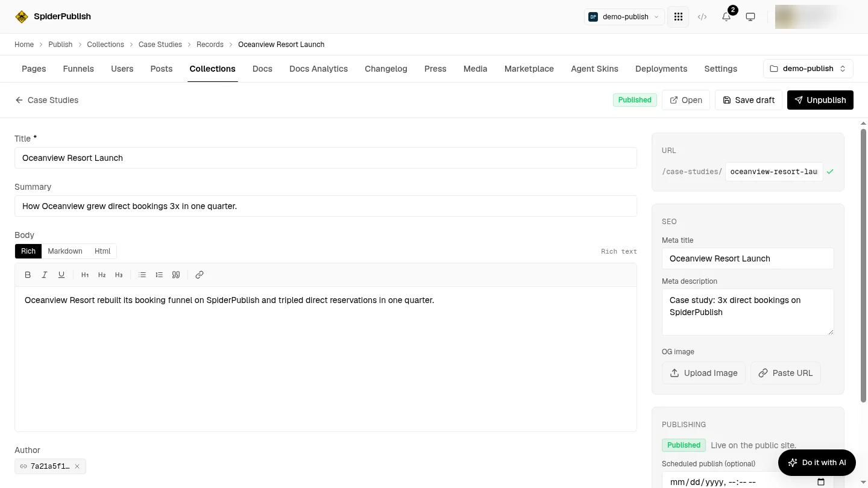
Task: Open the Agent Skins tab
Action: [594, 69]
